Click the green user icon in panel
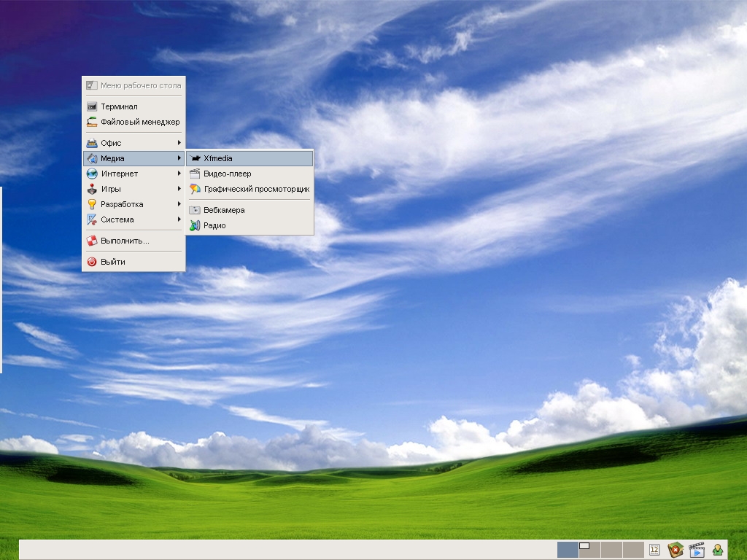Screen dimensions: 747x560 point(718,550)
